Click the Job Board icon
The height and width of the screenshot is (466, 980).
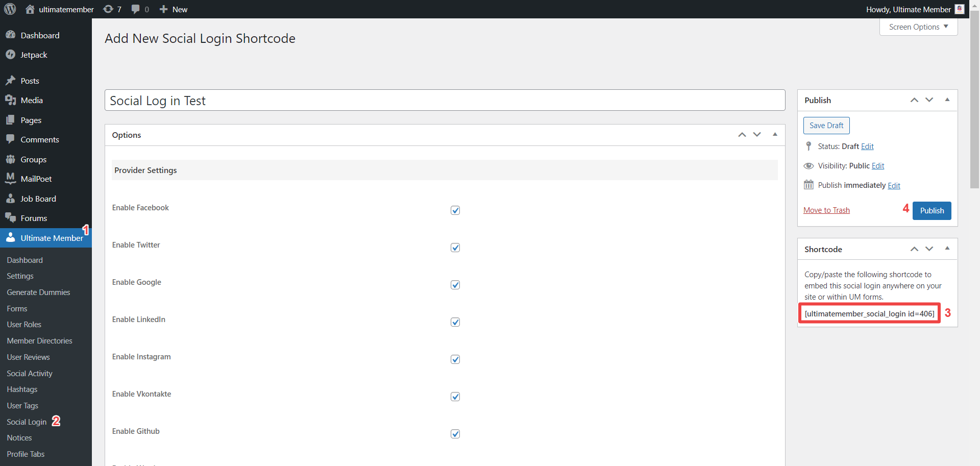[x=10, y=199]
